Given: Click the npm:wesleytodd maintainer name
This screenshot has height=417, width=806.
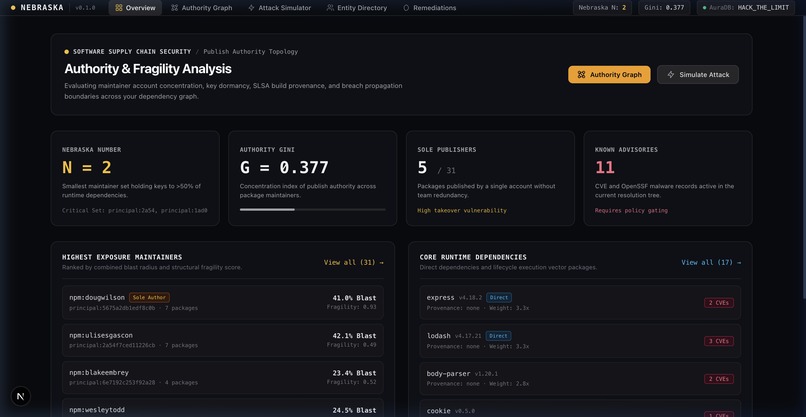Looking at the screenshot, I should tap(97, 410).
